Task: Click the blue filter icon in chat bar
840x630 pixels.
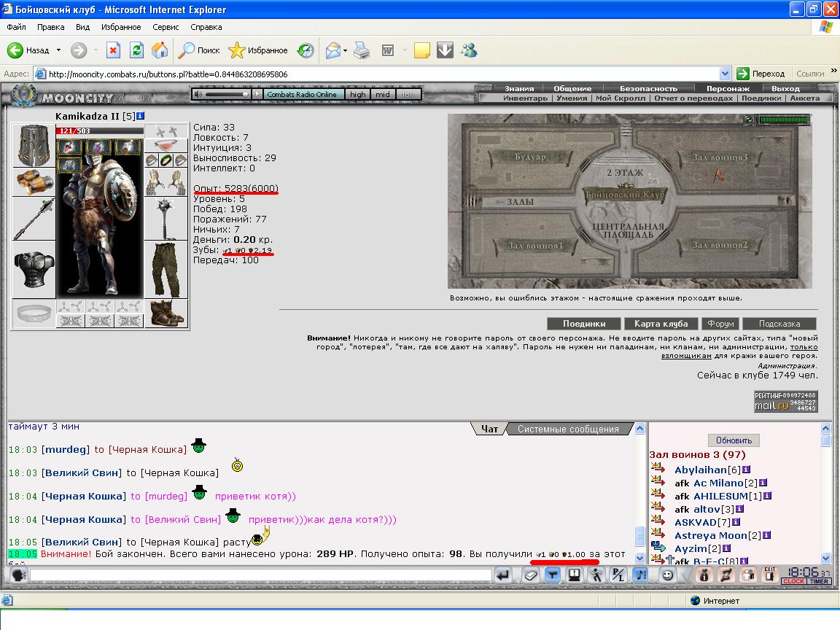Action: [x=552, y=575]
